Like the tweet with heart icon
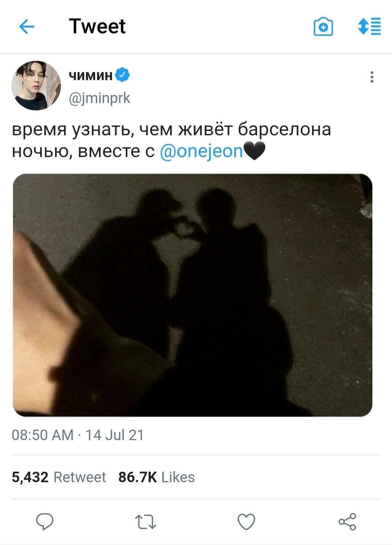 pos(246,522)
